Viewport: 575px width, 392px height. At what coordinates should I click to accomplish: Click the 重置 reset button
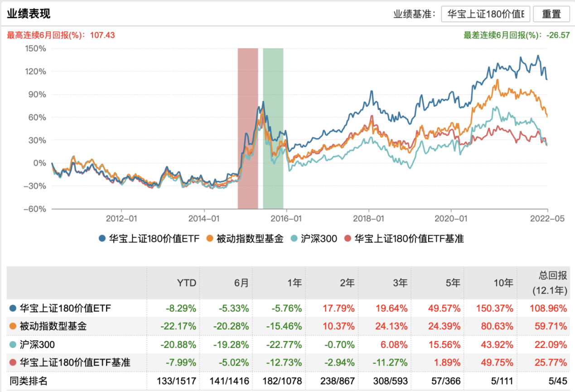click(x=551, y=14)
